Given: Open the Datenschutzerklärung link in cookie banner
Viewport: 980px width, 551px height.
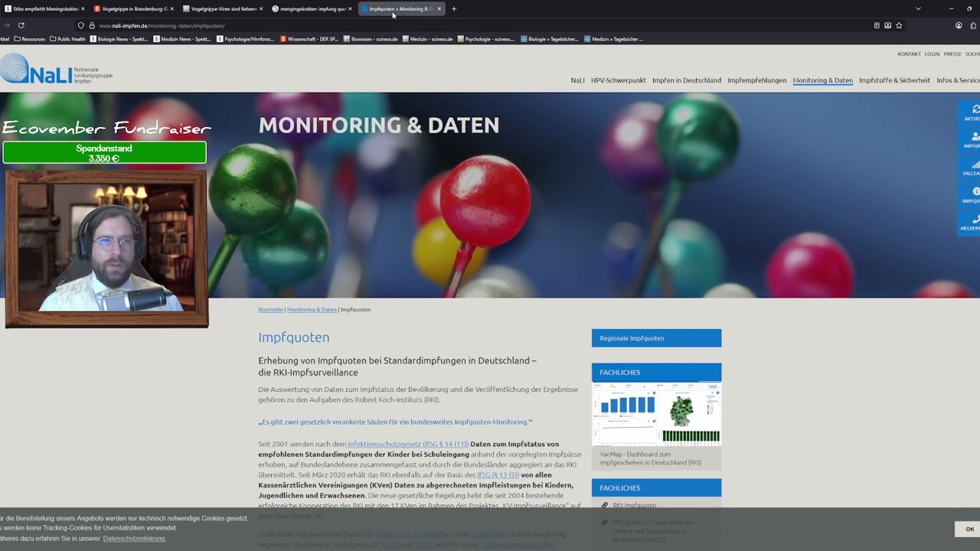Looking at the screenshot, I should coord(134,539).
